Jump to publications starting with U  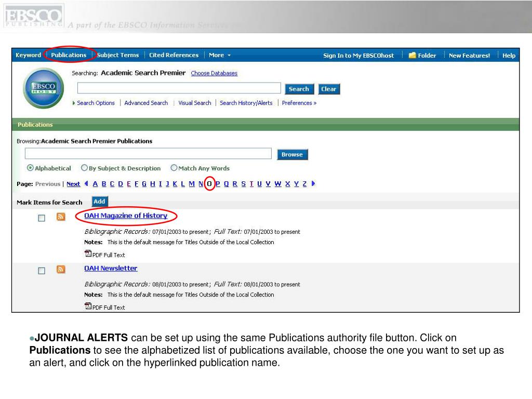pos(260,183)
